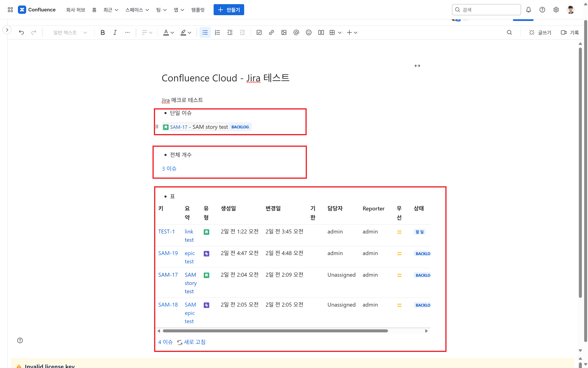Click the table scroll-right arrow

click(x=426, y=331)
